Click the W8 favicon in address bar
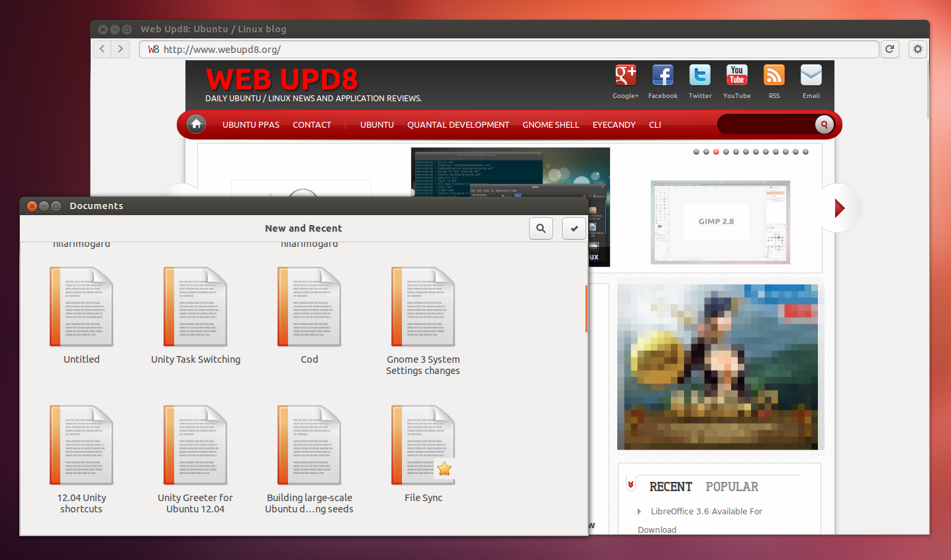Screen dimensions: 951x560 [x=153, y=49]
